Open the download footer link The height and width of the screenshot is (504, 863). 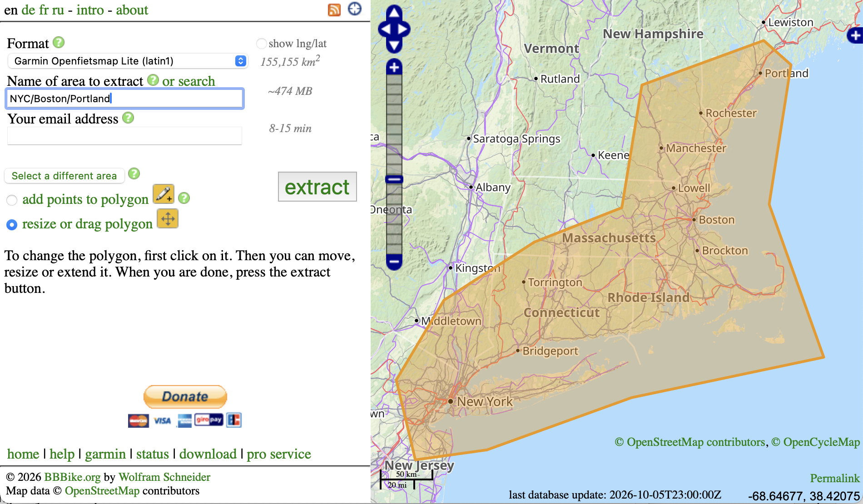[x=208, y=454]
